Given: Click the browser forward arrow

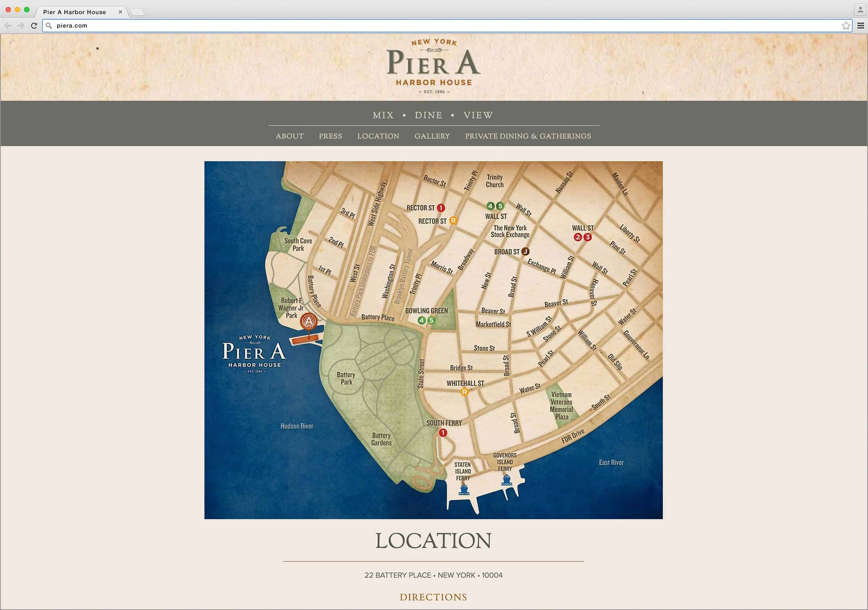Looking at the screenshot, I should click(21, 26).
